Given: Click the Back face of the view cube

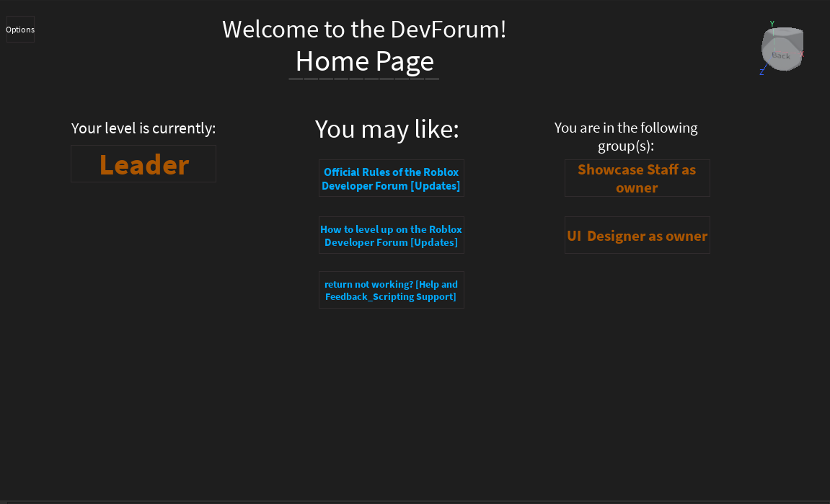Looking at the screenshot, I should pyautogui.click(x=782, y=56).
